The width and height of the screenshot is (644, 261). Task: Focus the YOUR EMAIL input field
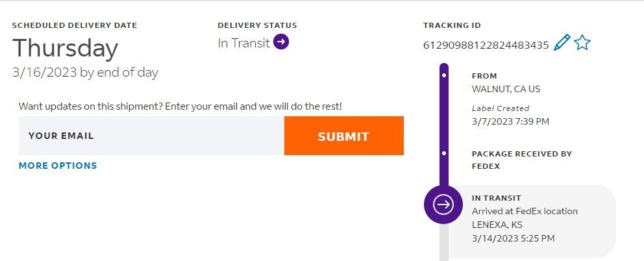(151, 136)
